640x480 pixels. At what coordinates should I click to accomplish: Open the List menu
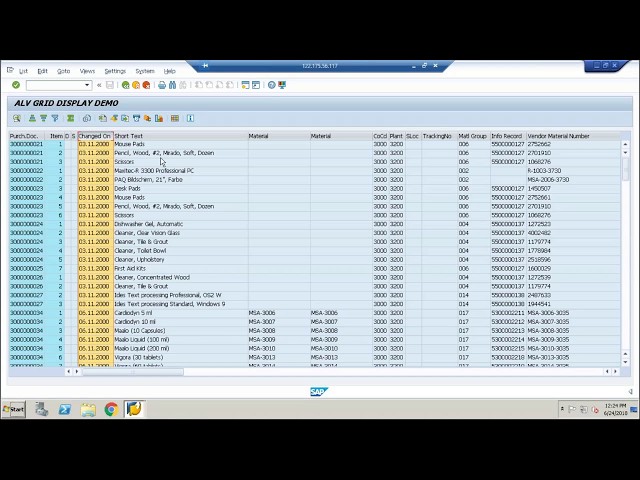click(23, 71)
